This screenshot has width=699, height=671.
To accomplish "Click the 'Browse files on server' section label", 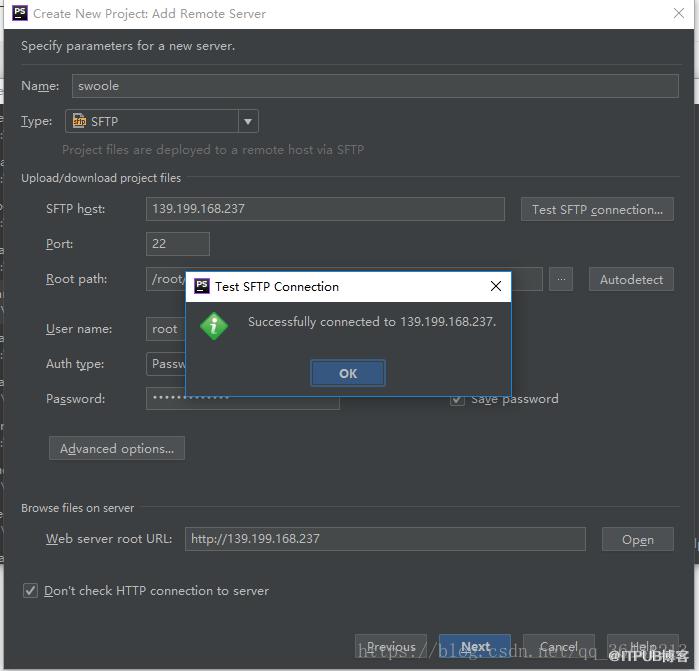I will click(78, 508).
